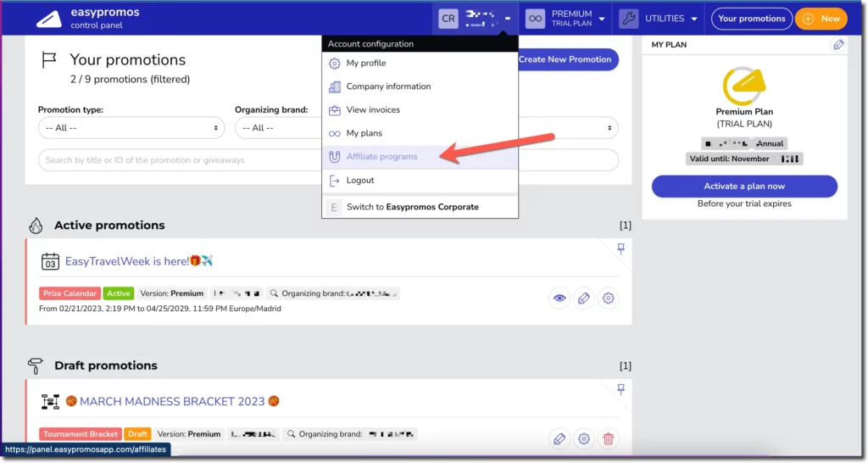This screenshot has width=868, height=463.
Task: Open the Organizing brand dropdown
Action: [x=278, y=128]
